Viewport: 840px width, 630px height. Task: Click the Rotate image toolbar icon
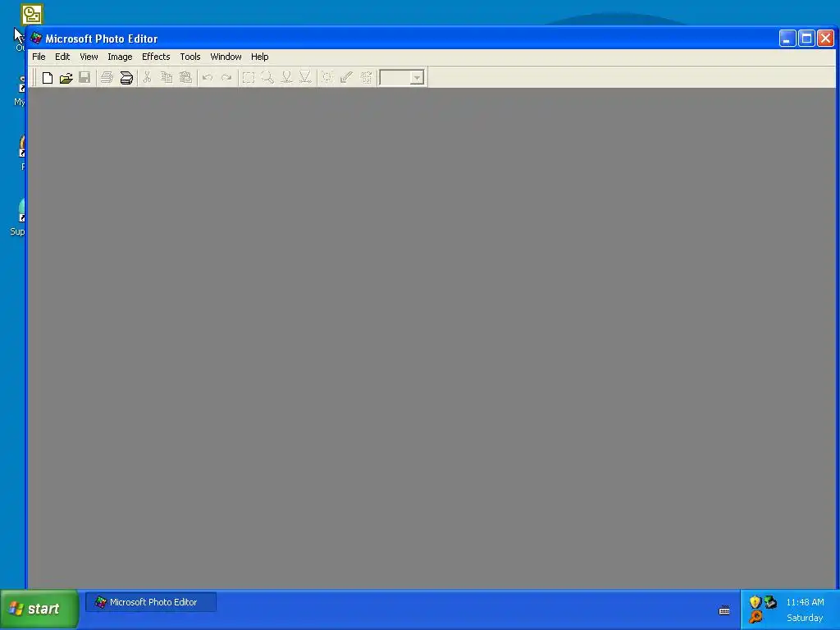pos(366,78)
